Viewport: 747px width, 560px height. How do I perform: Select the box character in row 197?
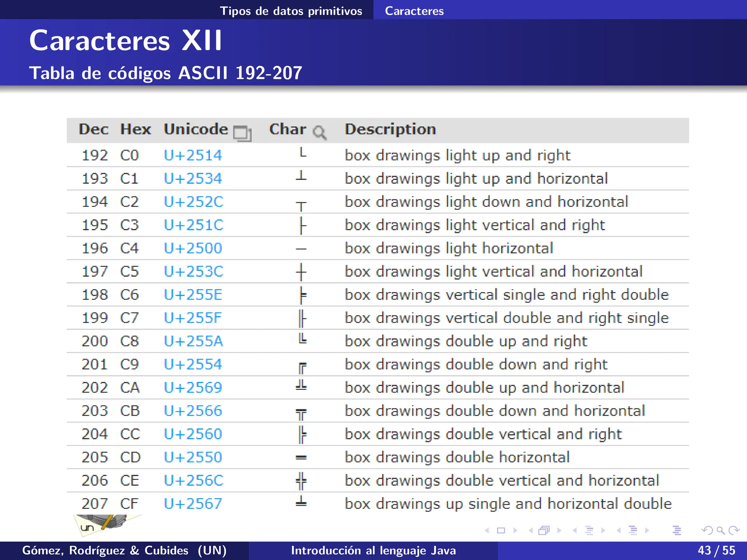(x=301, y=272)
